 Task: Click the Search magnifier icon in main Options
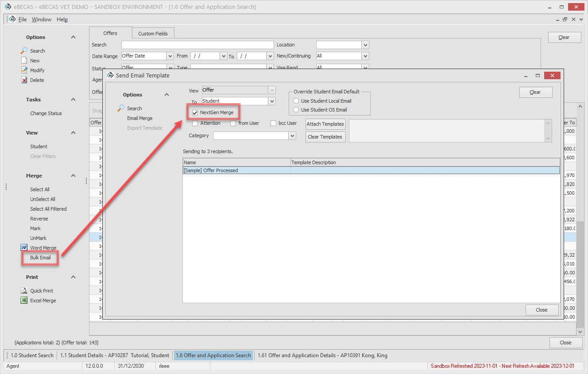[x=24, y=51]
